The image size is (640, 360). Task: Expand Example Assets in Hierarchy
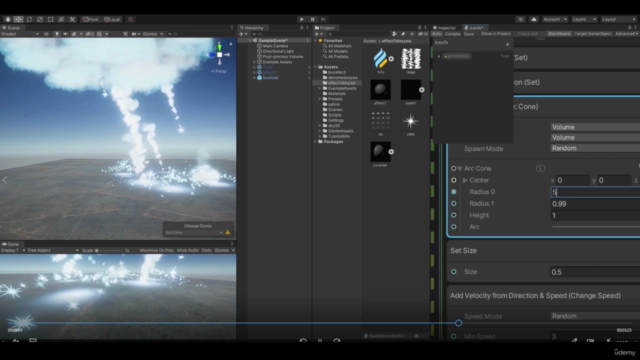[x=254, y=62]
